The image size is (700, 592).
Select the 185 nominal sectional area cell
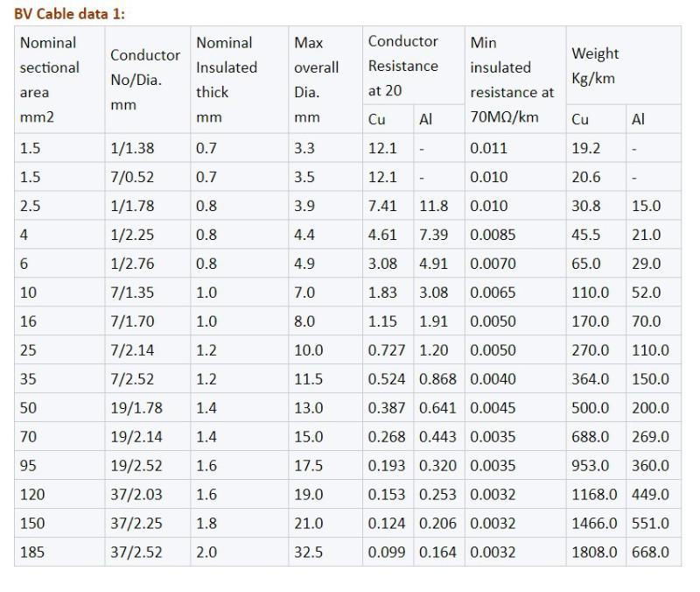tap(31, 553)
